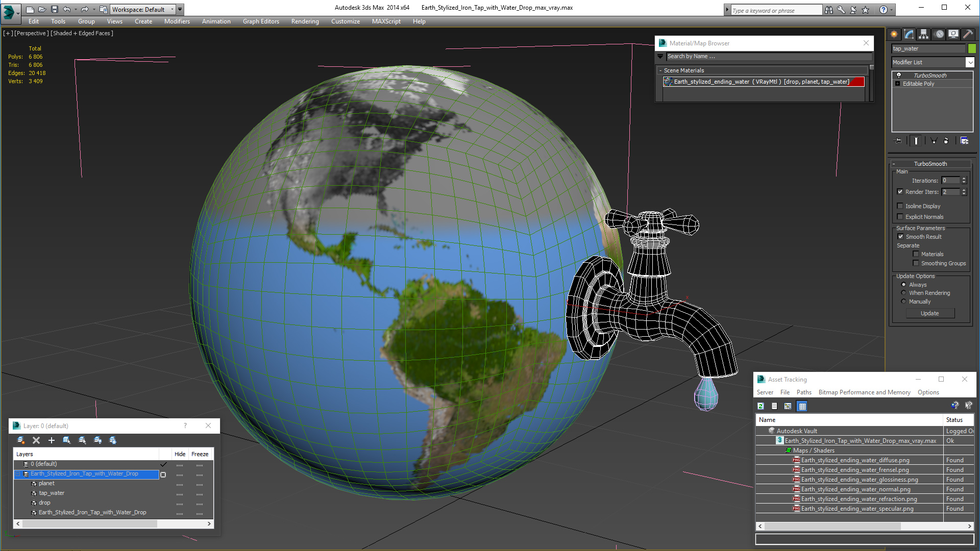Open the Graph Editors menu
This screenshot has height=551, width=980.
pyautogui.click(x=261, y=21)
